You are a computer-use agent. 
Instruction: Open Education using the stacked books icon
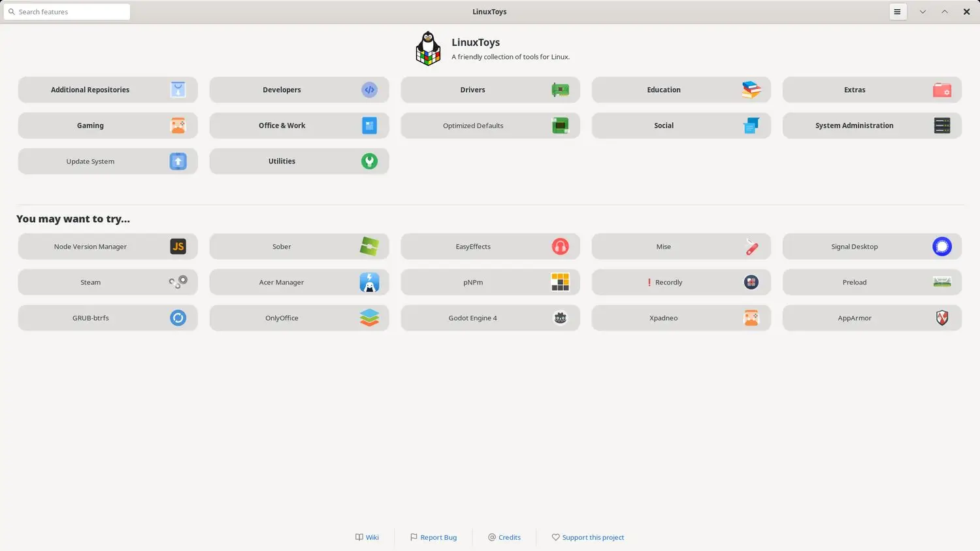pos(751,90)
